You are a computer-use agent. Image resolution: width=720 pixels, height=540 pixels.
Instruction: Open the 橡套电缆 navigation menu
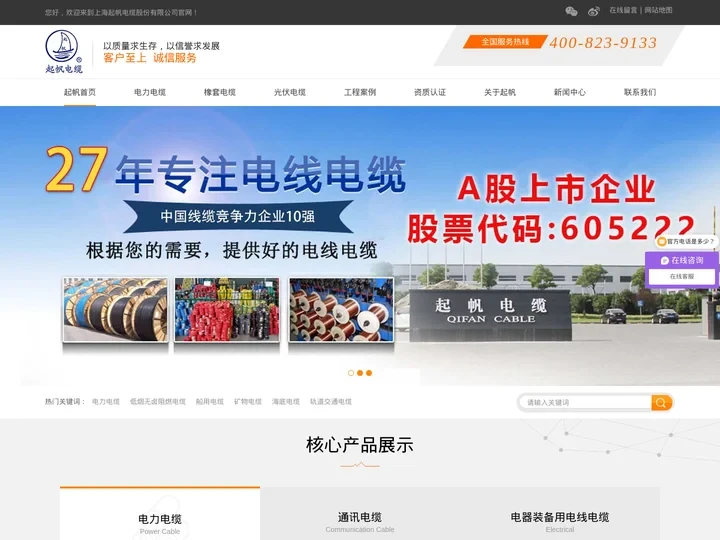220,92
